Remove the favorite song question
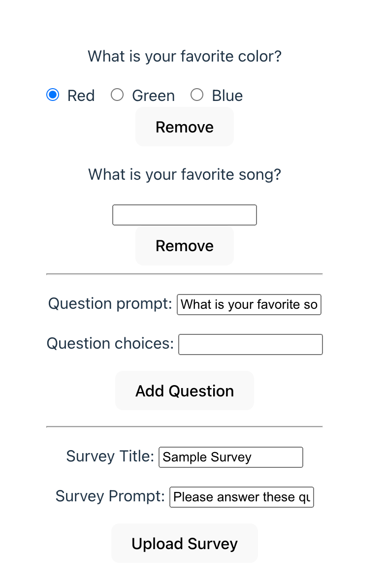This screenshot has width=385, height=588. point(184,246)
